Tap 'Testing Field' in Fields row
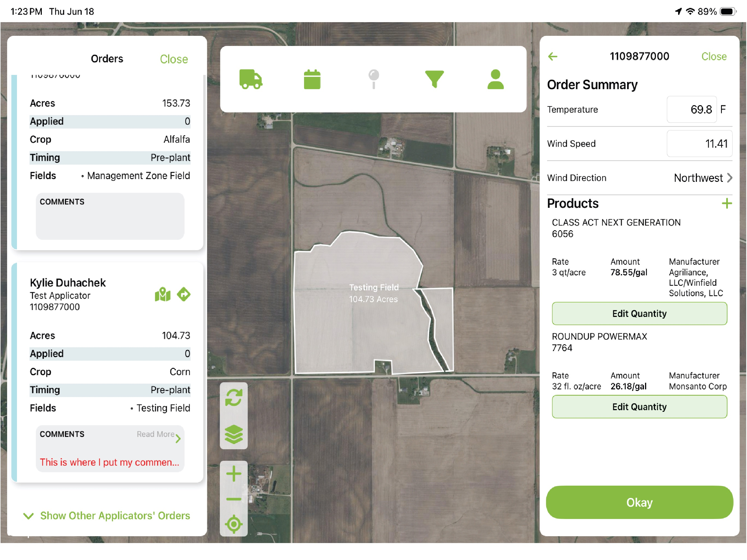Screen dimensions: 747x560 (163, 408)
